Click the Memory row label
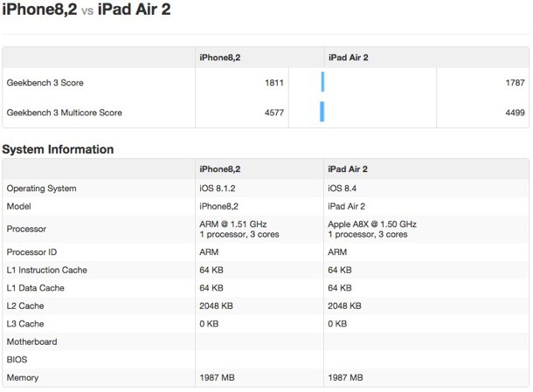Screen dimensions: 533x392 [x=23, y=377]
